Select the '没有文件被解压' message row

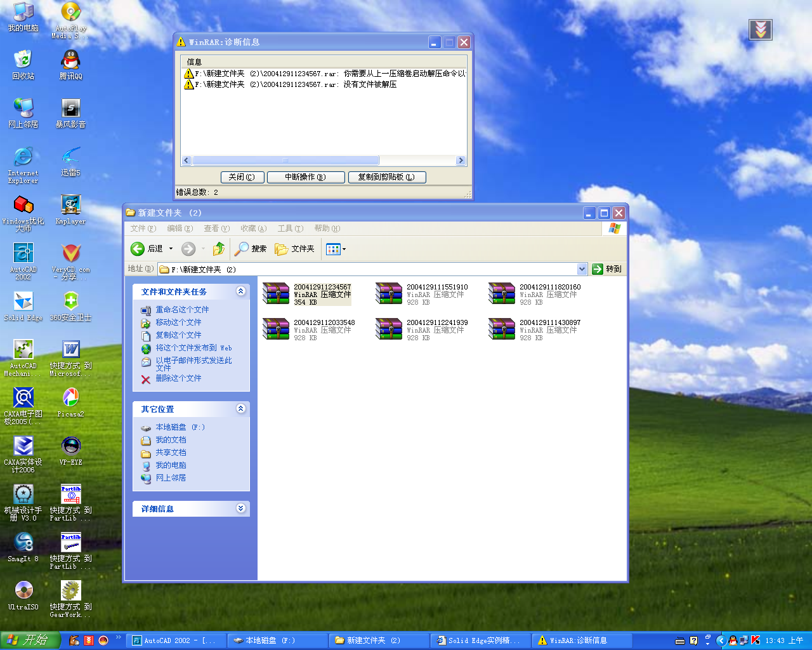pos(324,84)
